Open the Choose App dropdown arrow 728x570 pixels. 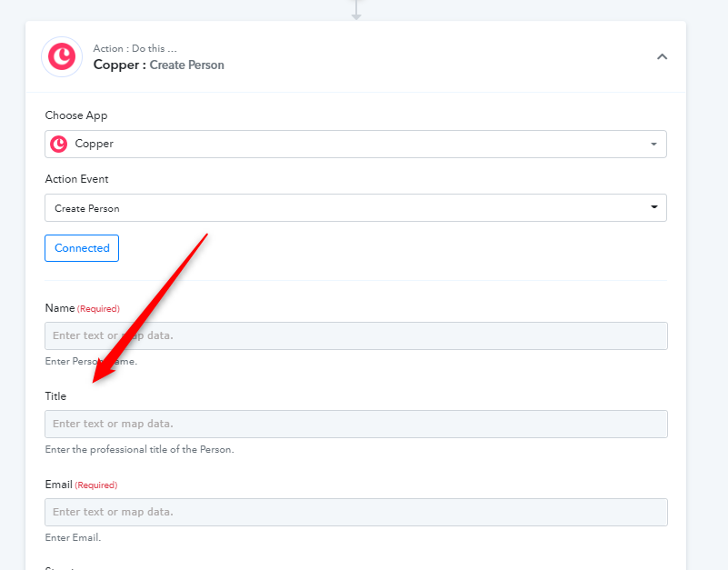tap(653, 144)
